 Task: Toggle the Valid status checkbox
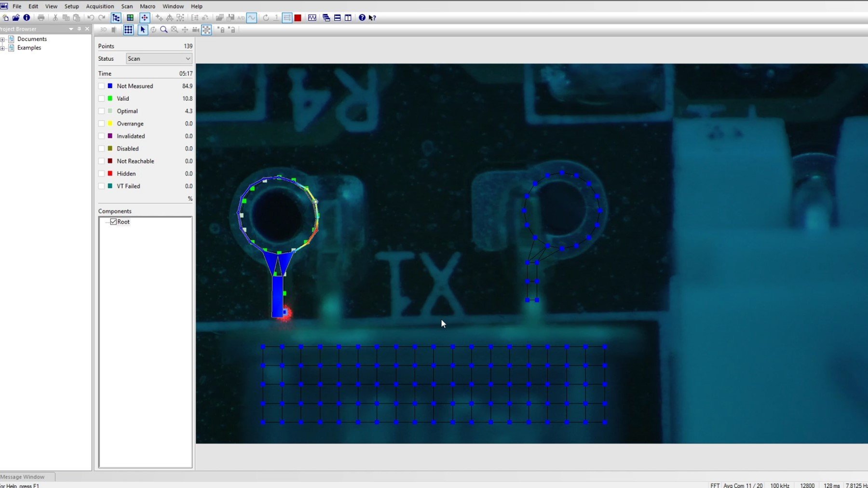click(x=102, y=98)
